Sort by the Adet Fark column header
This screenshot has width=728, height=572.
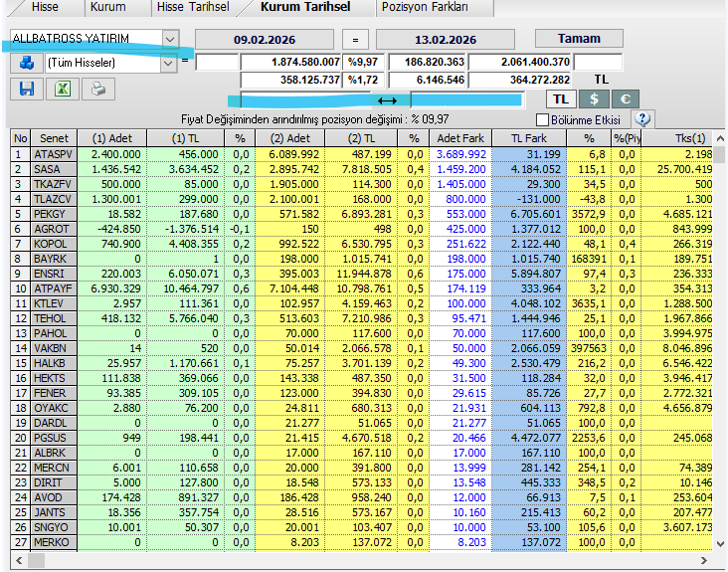[x=460, y=138]
